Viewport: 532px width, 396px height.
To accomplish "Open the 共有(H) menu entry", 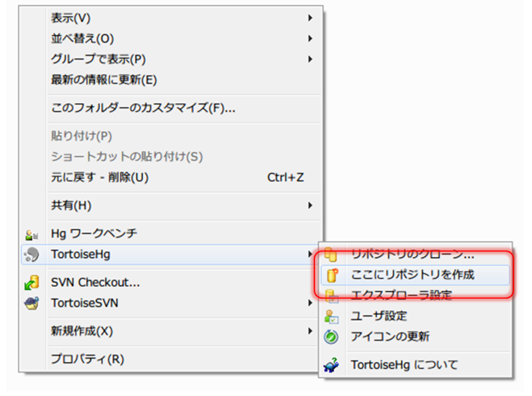I will (172, 205).
